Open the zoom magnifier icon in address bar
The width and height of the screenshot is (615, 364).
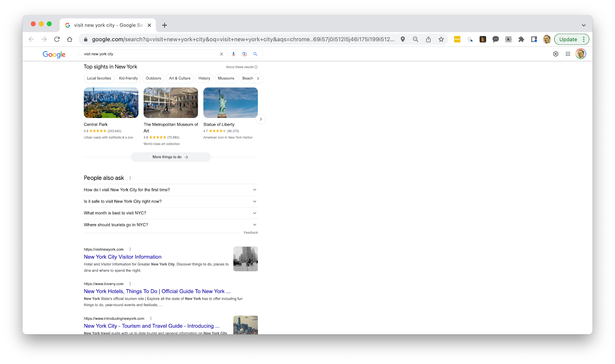click(x=416, y=39)
